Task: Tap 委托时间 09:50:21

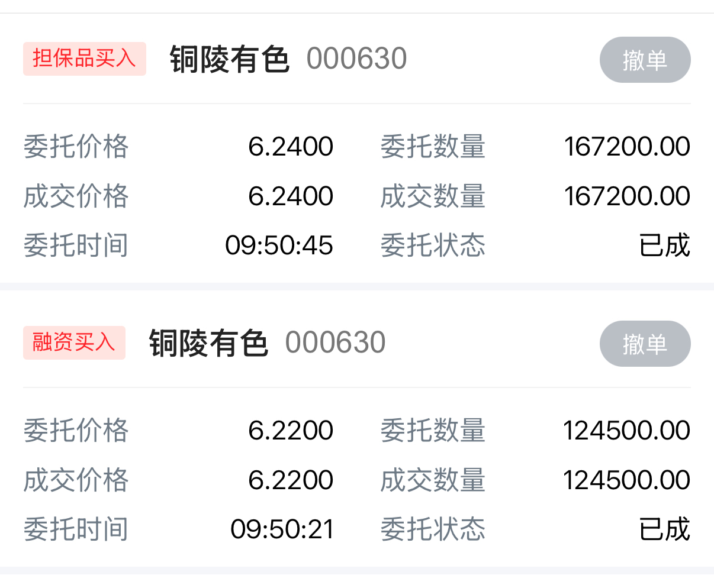Action: click(282, 529)
